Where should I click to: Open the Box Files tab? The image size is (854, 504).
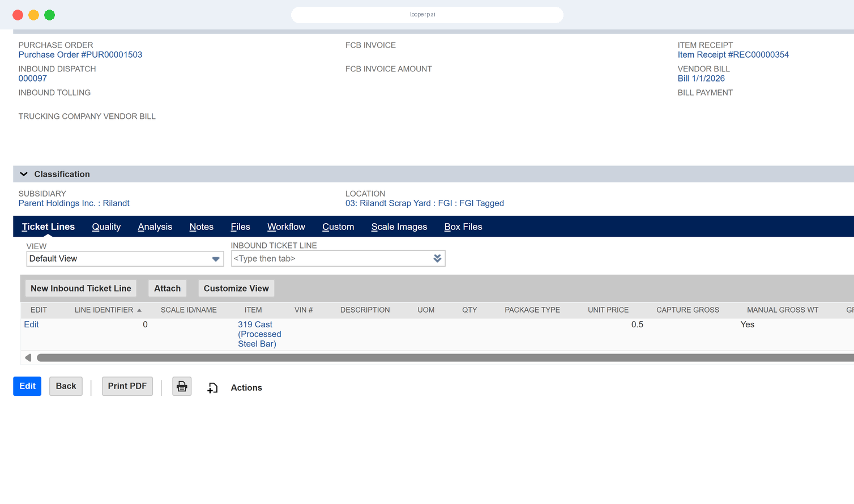click(463, 227)
